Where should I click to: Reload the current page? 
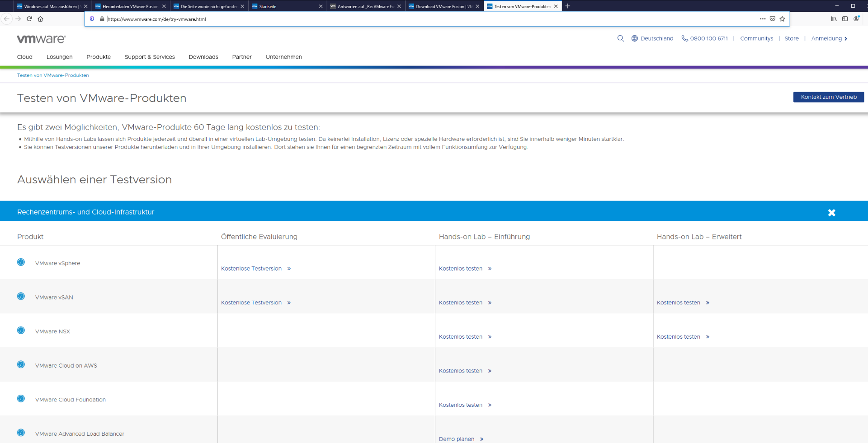[29, 19]
